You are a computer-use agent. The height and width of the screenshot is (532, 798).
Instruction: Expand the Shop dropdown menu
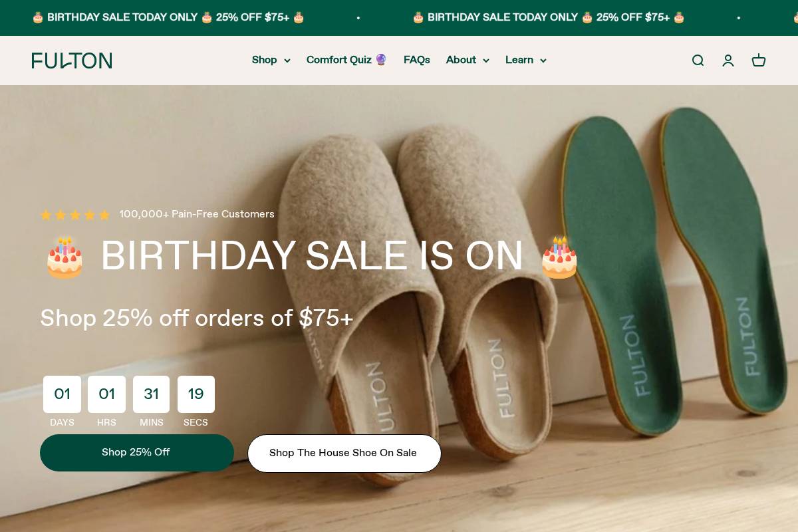[x=271, y=61]
